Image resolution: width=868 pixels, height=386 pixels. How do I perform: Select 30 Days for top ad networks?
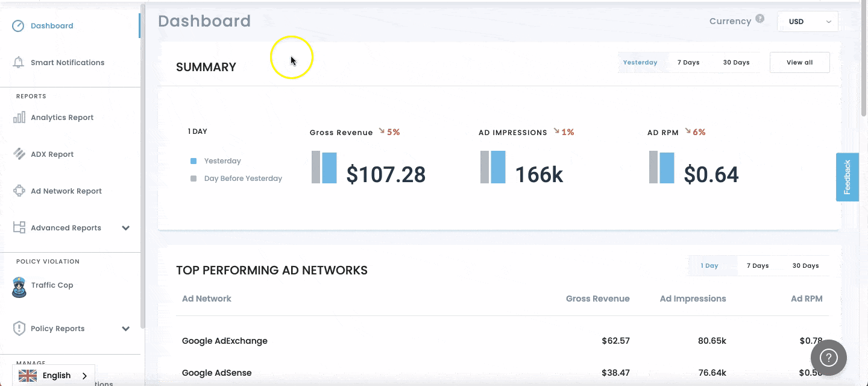tap(805, 266)
